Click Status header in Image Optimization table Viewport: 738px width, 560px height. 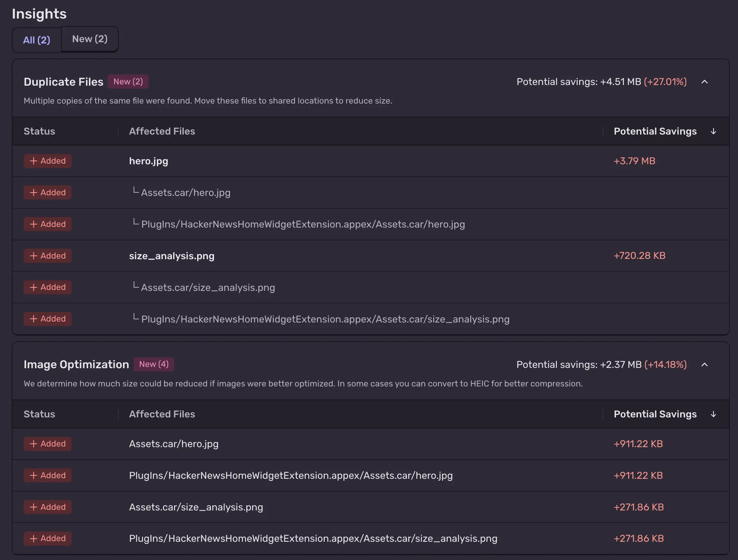point(39,414)
